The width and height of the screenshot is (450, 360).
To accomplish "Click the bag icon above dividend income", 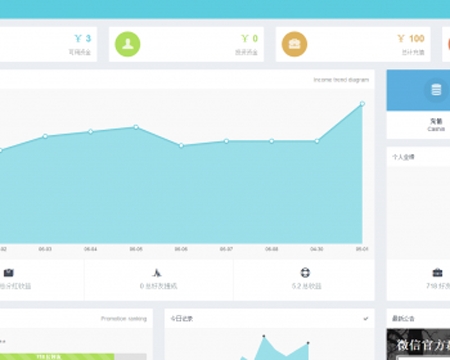I will [x=9, y=273].
